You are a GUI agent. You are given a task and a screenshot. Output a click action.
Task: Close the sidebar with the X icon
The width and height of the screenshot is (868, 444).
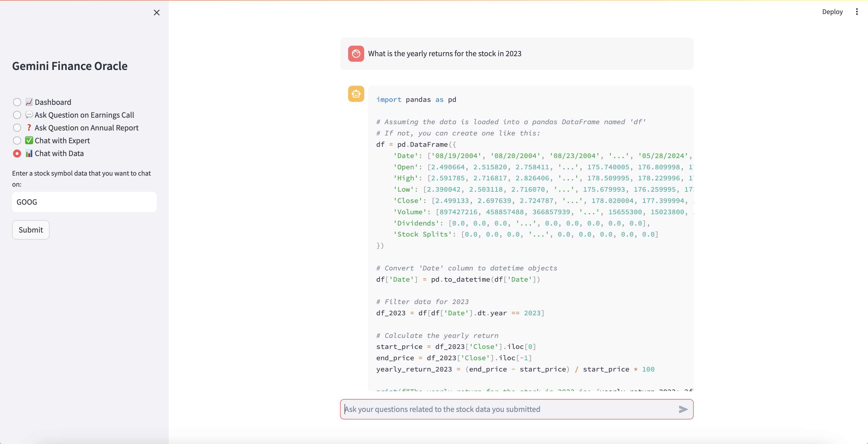click(x=157, y=13)
